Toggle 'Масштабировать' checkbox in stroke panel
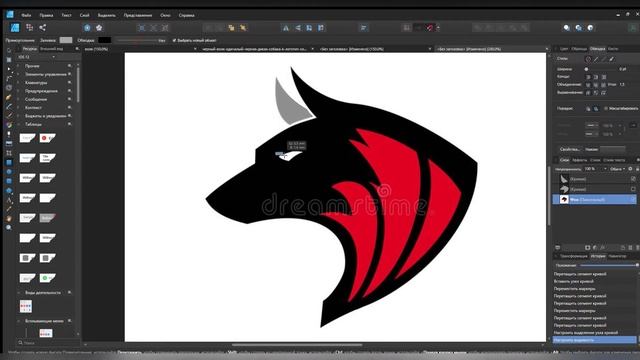This screenshot has height=360, width=640. pos(606,109)
